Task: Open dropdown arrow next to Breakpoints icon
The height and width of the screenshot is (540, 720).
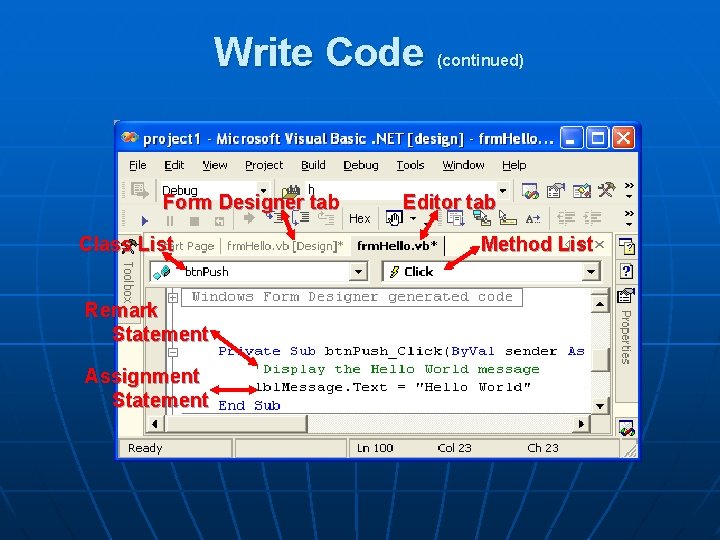Action: pyautogui.click(x=413, y=219)
